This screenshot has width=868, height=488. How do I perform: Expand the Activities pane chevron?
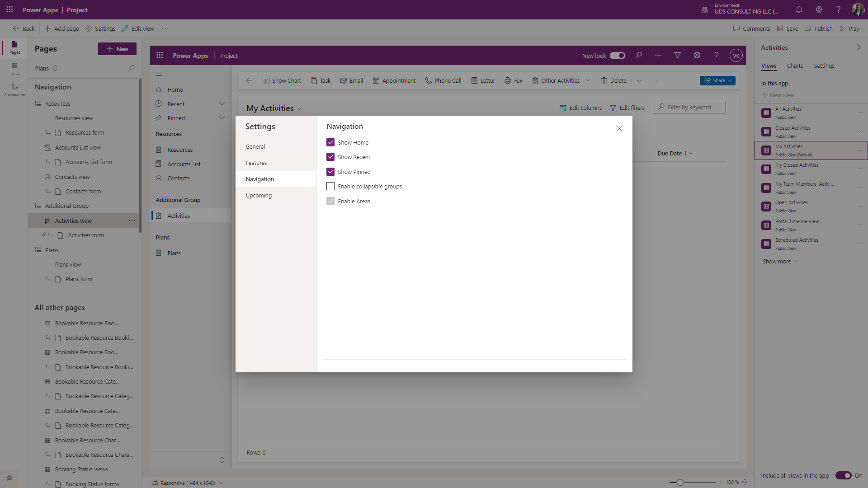tap(858, 47)
